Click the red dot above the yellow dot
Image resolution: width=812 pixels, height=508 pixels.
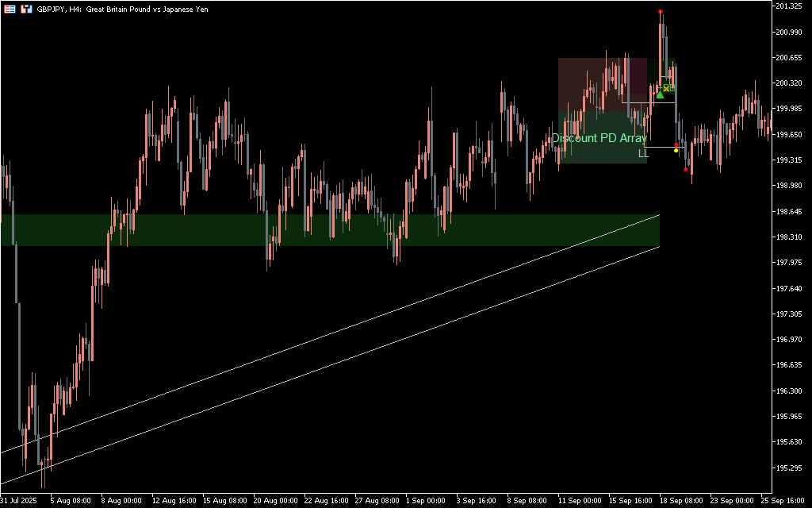676,145
